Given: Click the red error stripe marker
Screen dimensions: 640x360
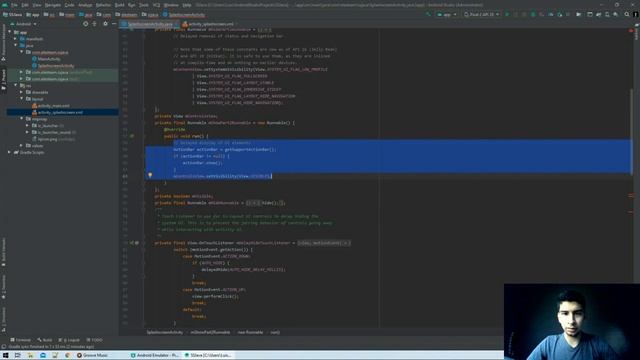Looking at the screenshot, I should pyautogui.click(x=631, y=31).
